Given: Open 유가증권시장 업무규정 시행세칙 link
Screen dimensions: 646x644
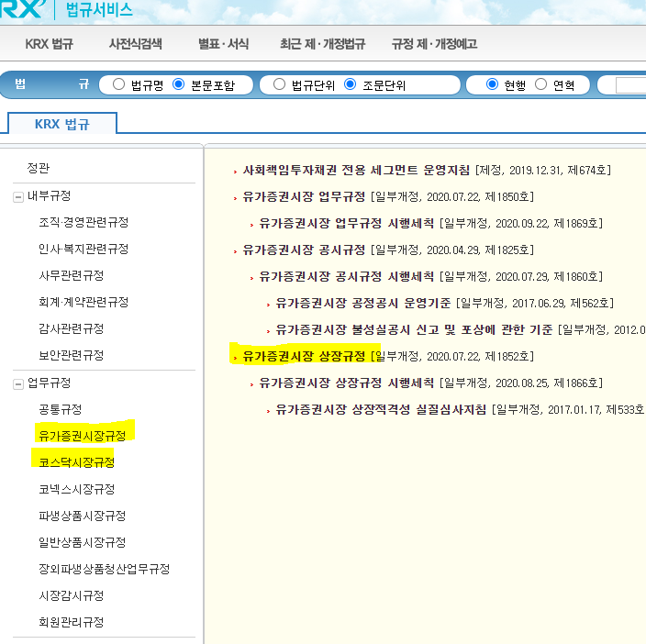Looking at the screenshot, I should pos(347,223).
